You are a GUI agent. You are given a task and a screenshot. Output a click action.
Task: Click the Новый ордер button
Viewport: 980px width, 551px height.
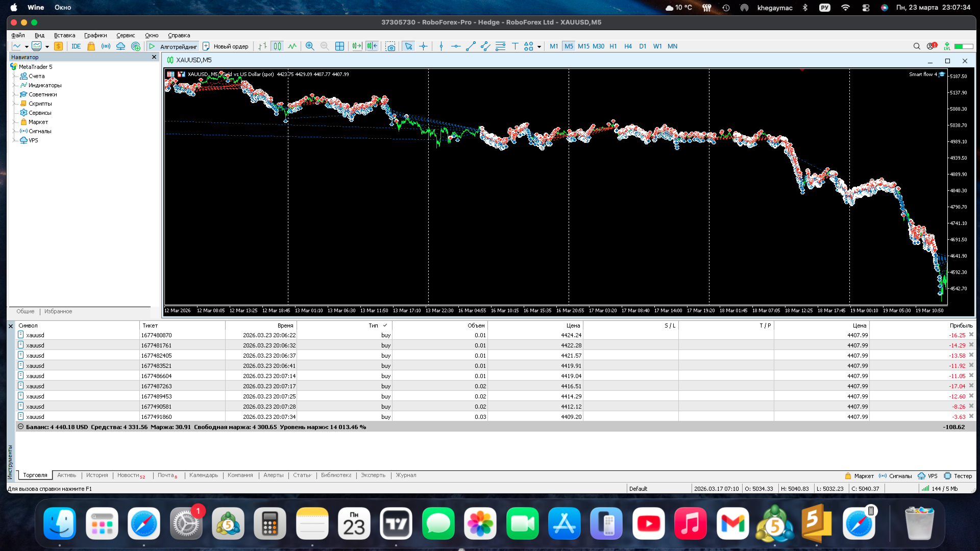(x=226, y=46)
